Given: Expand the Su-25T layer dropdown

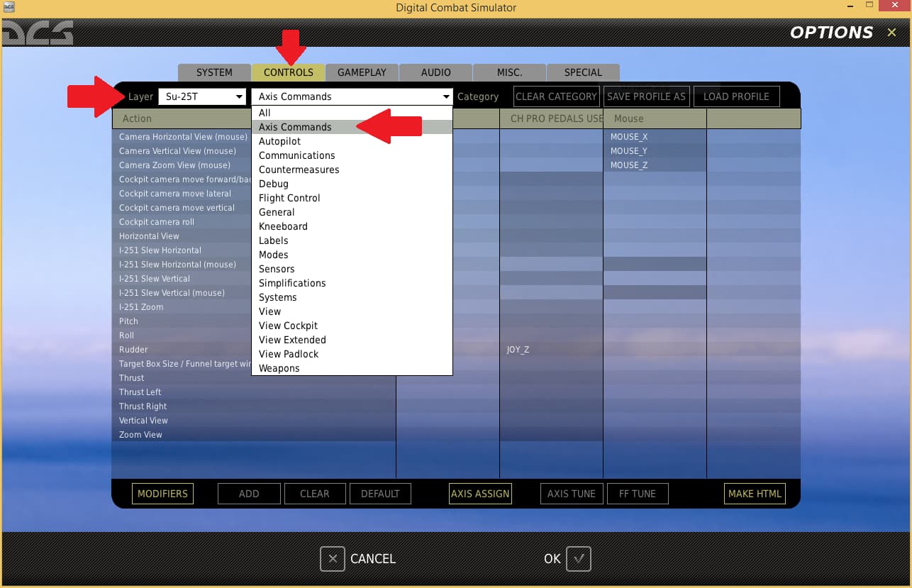Looking at the screenshot, I should click(239, 96).
